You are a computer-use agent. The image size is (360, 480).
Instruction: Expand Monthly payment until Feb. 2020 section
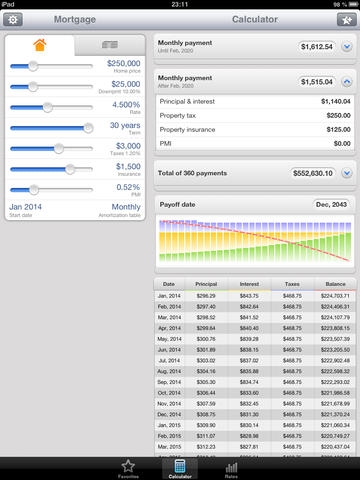click(x=347, y=47)
